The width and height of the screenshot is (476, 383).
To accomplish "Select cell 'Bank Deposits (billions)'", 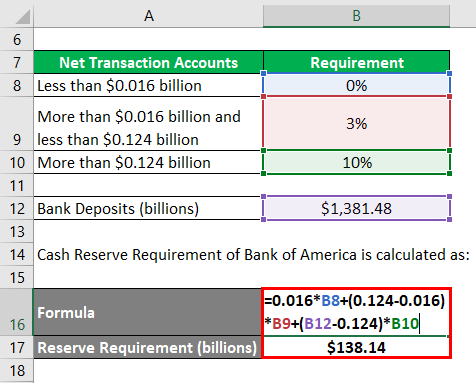I will (x=149, y=208).
